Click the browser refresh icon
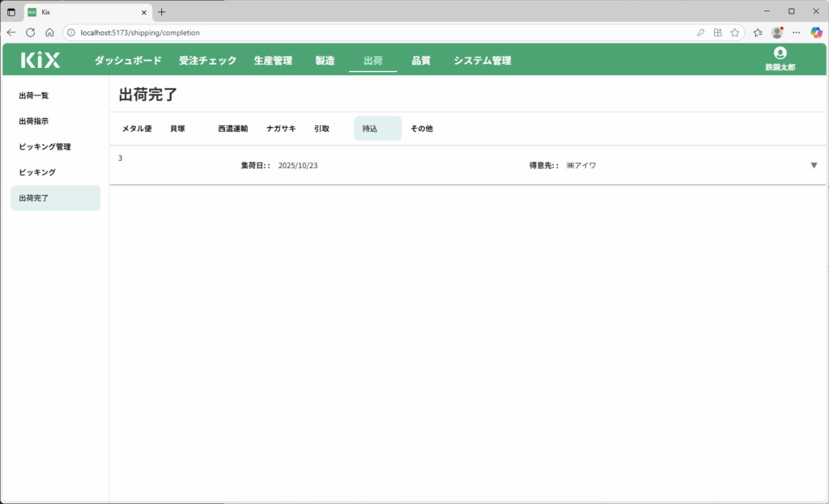 click(x=31, y=32)
